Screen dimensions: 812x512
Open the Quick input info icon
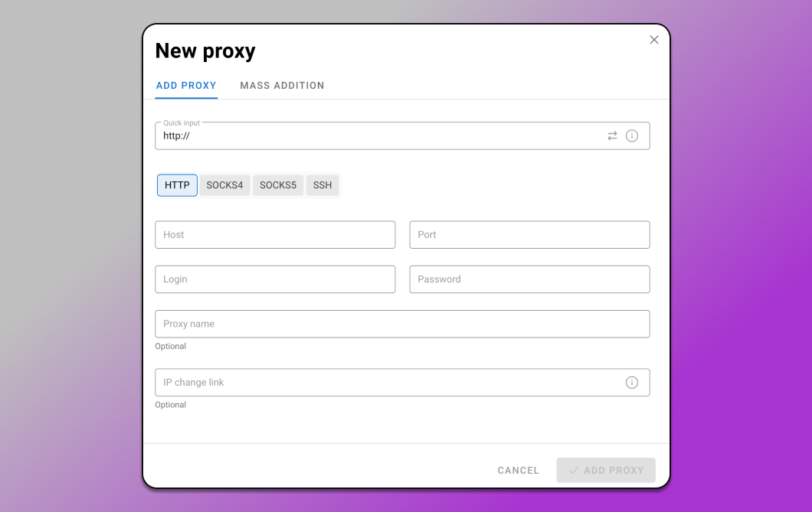click(632, 136)
